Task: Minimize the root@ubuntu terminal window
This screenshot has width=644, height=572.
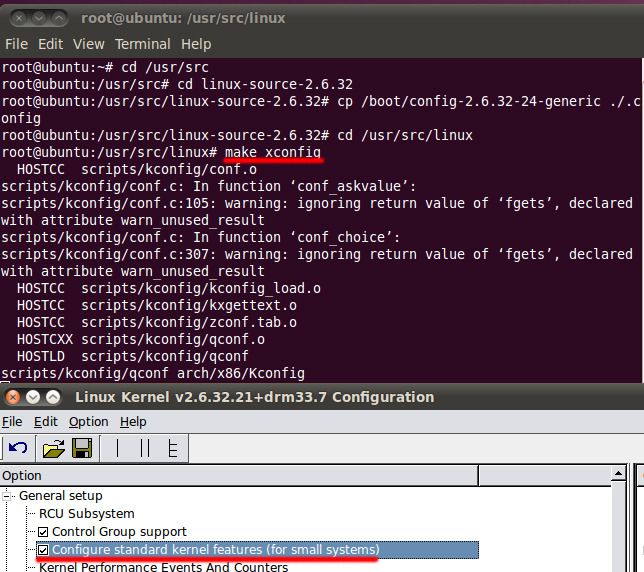Action: click(x=39, y=18)
